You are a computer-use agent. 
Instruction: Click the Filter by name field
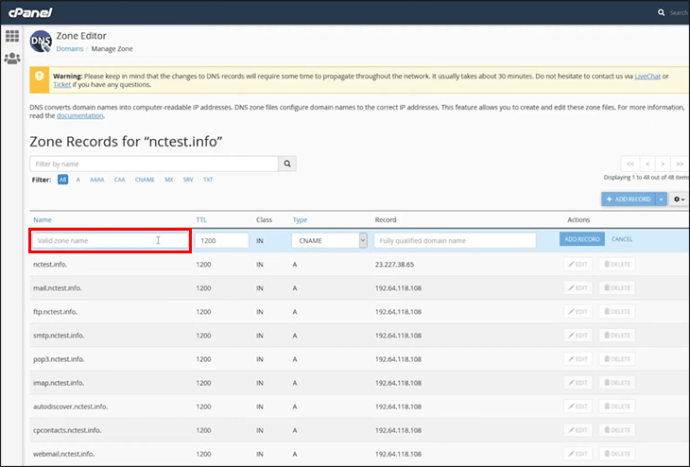pos(154,164)
